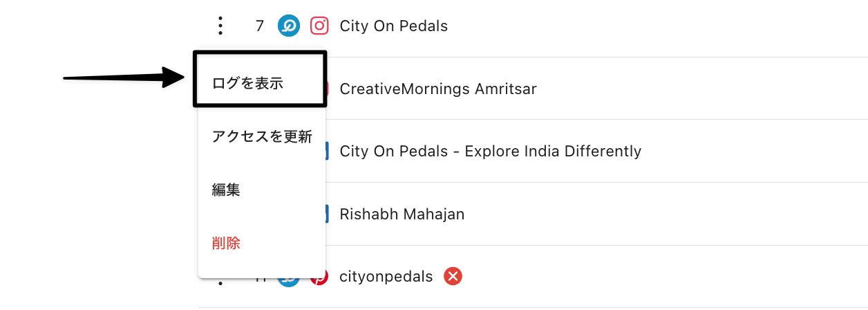This screenshot has height=310, width=868.
Task: Select the 編集 menu option
Action: pyautogui.click(x=226, y=190)
